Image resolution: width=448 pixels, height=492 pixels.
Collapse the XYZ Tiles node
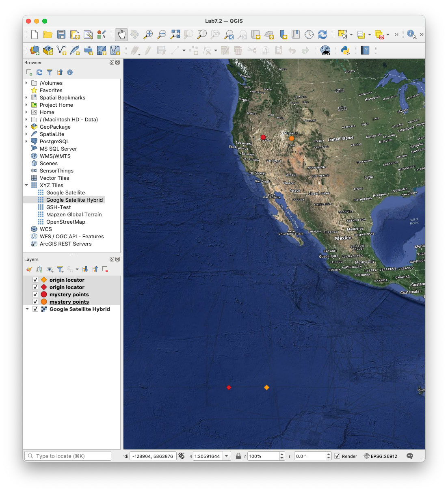click(x=26, y=185)
